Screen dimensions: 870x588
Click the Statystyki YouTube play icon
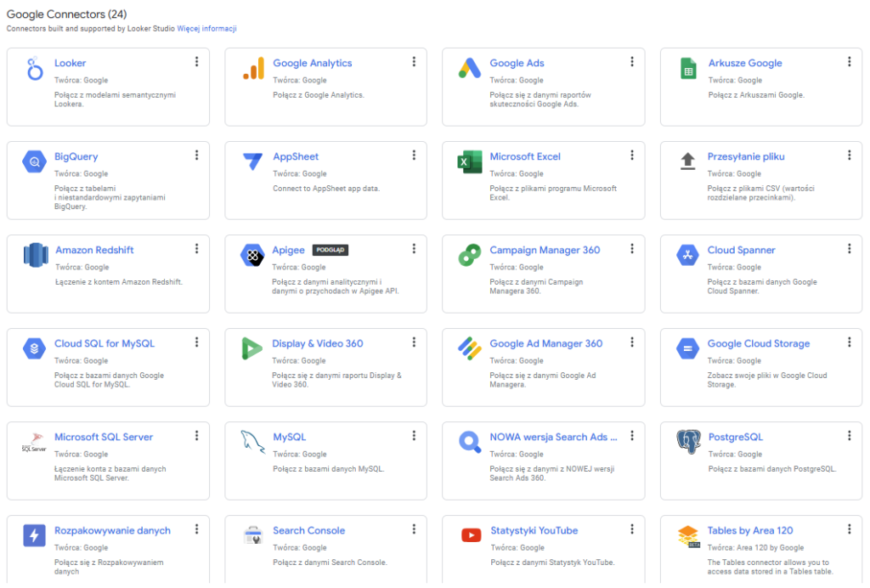(470, 536)
